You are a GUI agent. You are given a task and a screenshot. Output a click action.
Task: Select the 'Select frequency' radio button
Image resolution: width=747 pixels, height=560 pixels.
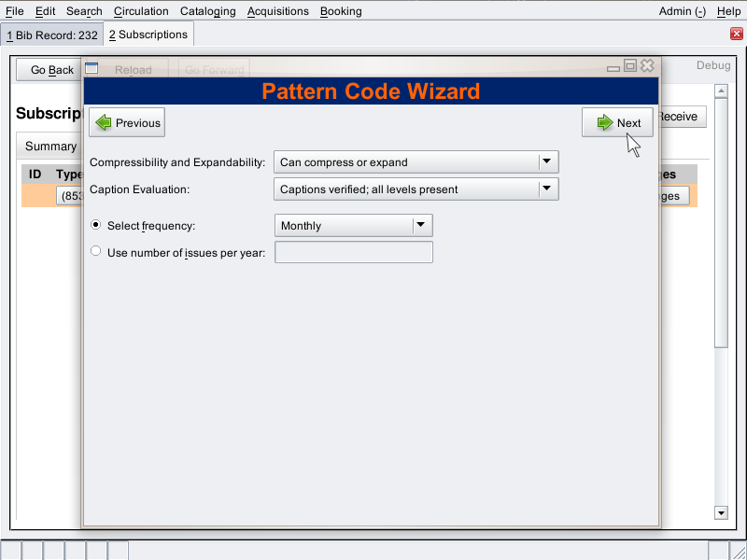95,226
